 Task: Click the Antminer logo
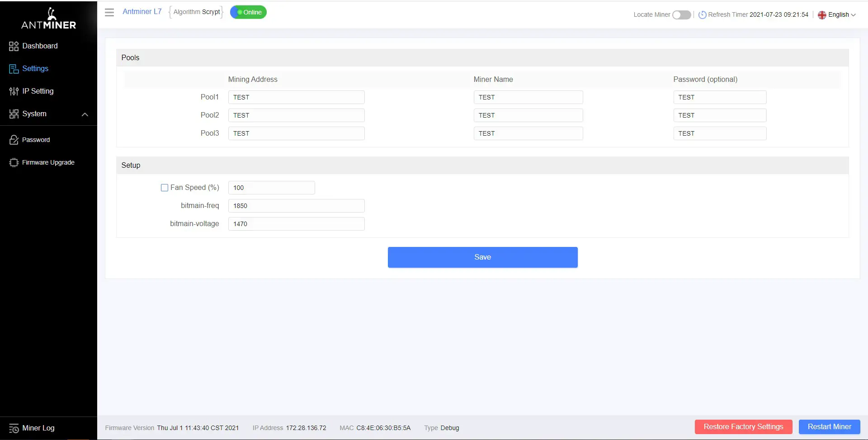point(49,18)
